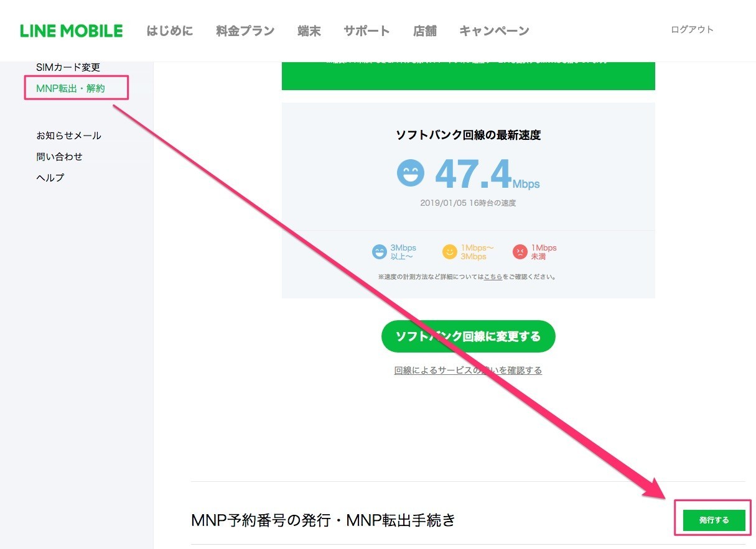The width and height of the screenshot is (756, 549).
Task: Open the 店舗 menu item
Action: 424,30
